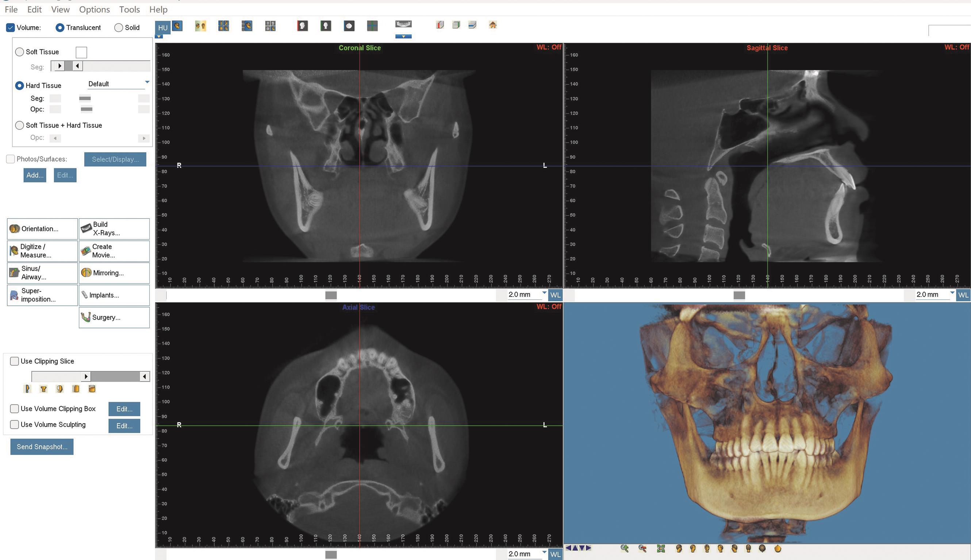Screen dimensions: 971x560
Task: Click the sagittal profile silhouette view icon
Action: click(302, 26)
